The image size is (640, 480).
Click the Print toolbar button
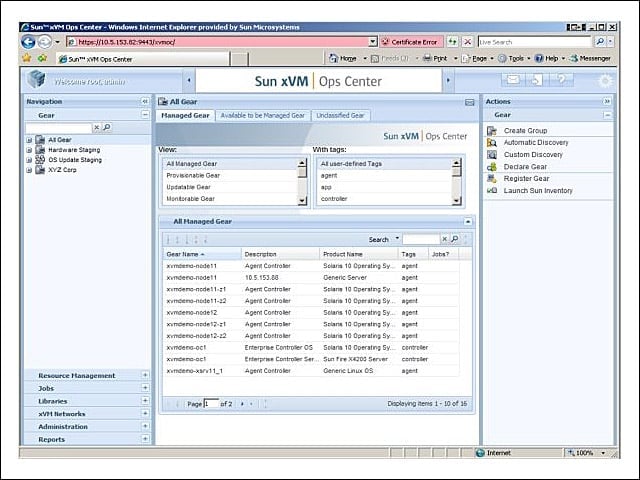click(x=435, y=58)
